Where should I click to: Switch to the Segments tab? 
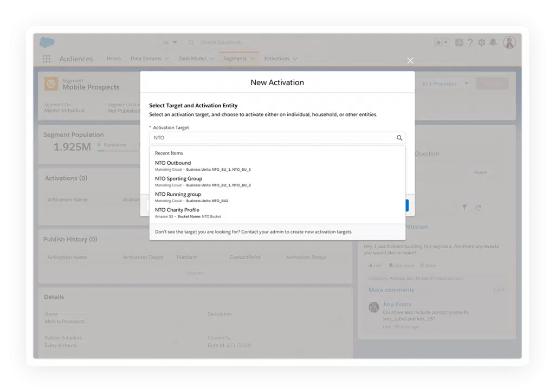tap(235, 59)
